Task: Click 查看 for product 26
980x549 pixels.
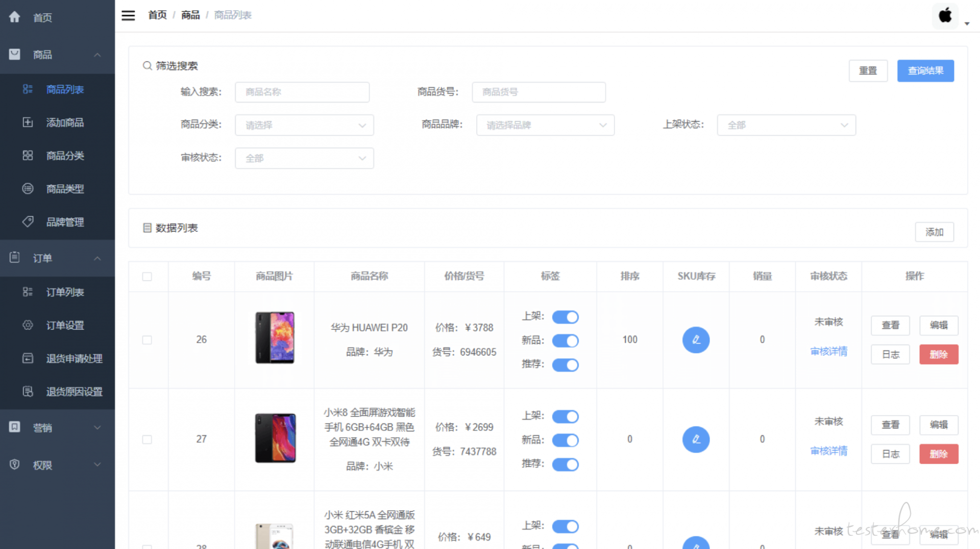Action: pos(890,325)
